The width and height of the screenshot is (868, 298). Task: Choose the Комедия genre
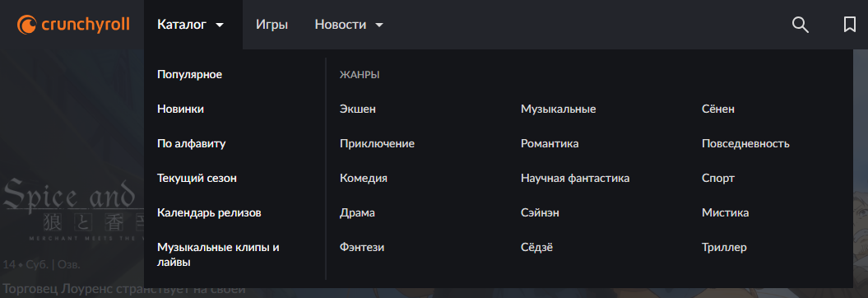coord(363,179)
